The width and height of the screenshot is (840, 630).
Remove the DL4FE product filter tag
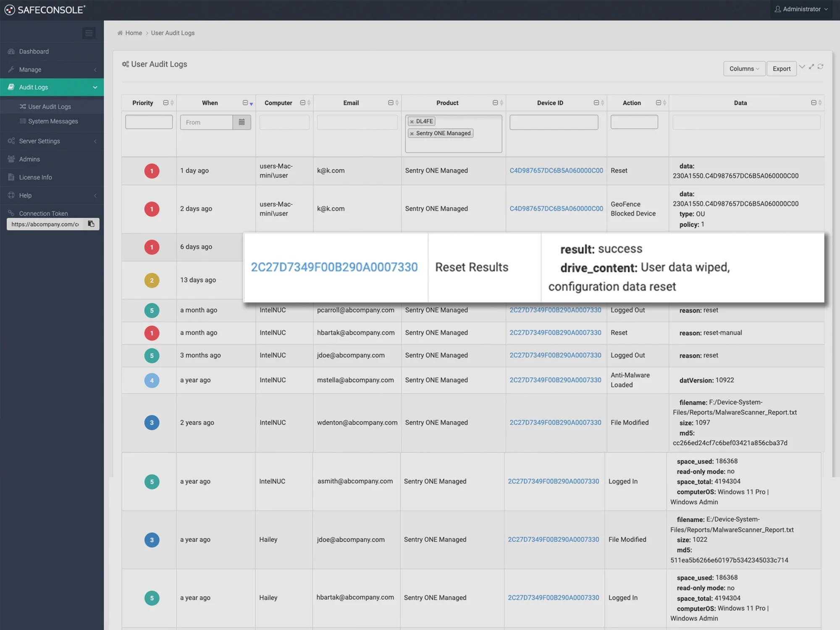412,122
